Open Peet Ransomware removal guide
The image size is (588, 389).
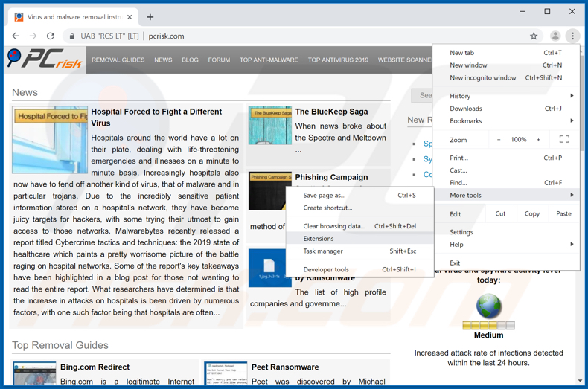pyautogui.click(x=285, y=367)
